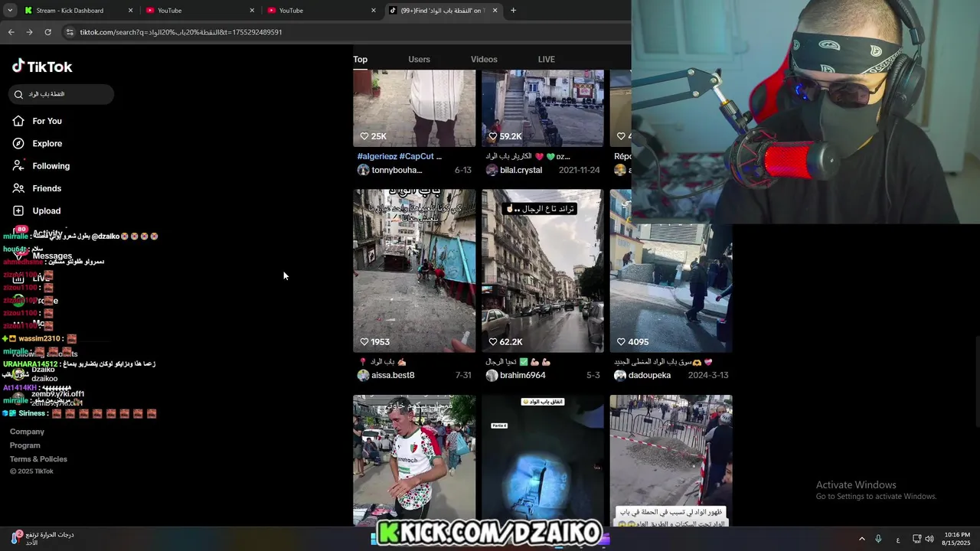The height and width of the screenshot is (551, 980).
Task: Play the bilal.crystal stairs video thumbnail
Action: click(x=543, y=108)
